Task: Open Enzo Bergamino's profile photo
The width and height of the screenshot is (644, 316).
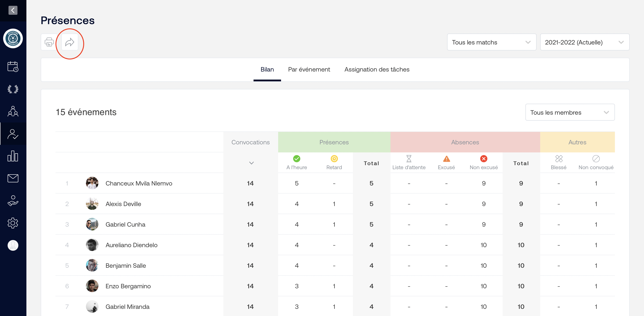Action: [92, 286]
